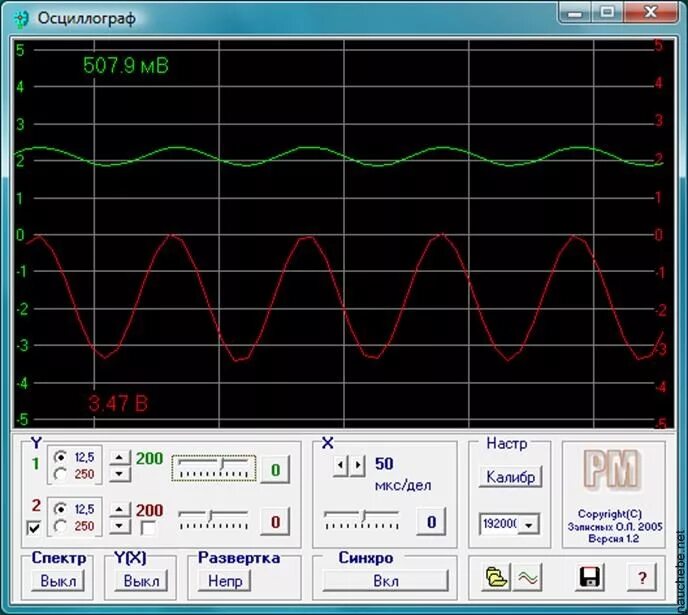Click the Калибр calibration button

click(510, 477)
